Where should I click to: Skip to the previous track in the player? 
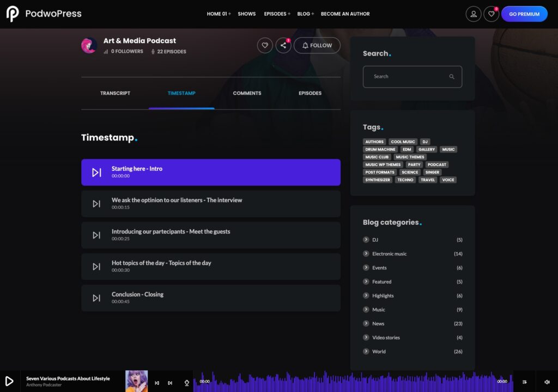157,383
